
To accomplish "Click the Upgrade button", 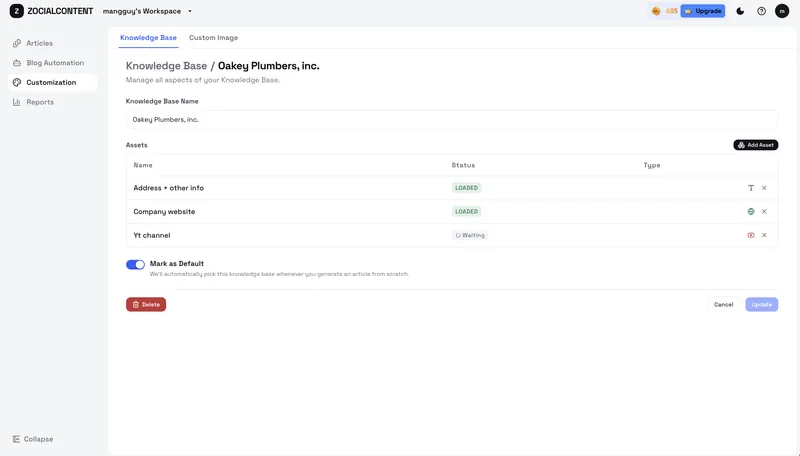I will 703,11.
